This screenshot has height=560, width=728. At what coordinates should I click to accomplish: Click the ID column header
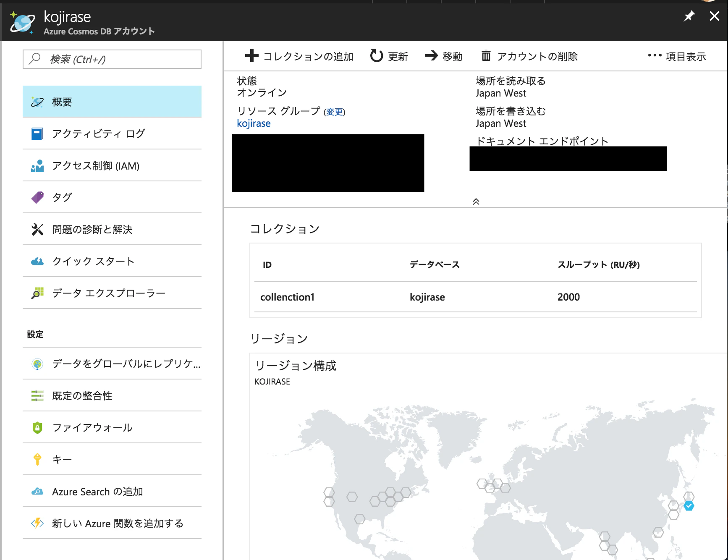(267, 264)
